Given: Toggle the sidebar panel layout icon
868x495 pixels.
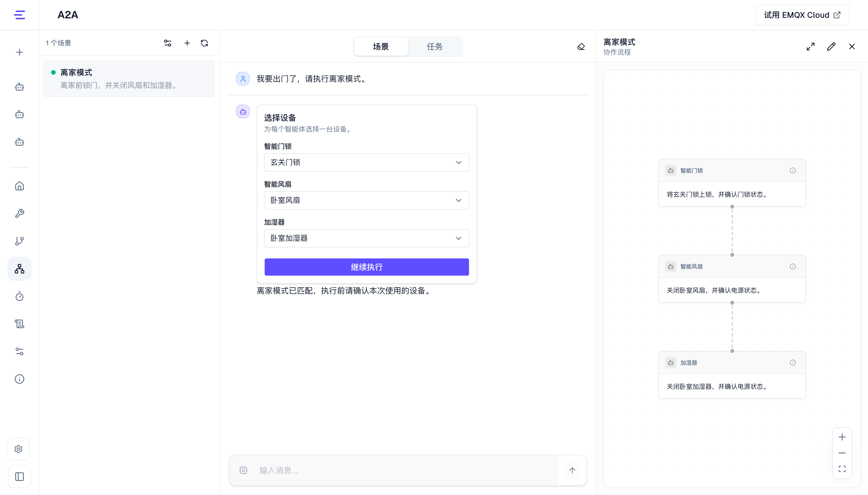Looking at the screenshot, I should tap(19, 477).
